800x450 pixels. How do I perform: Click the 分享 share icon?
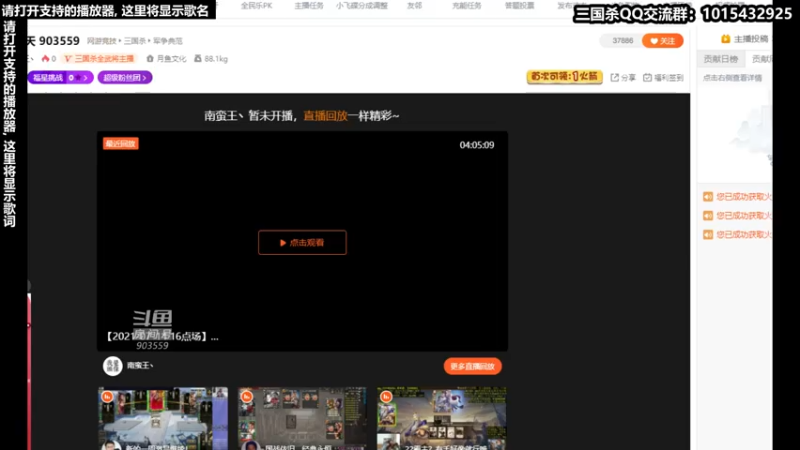(x=615, y=78)
